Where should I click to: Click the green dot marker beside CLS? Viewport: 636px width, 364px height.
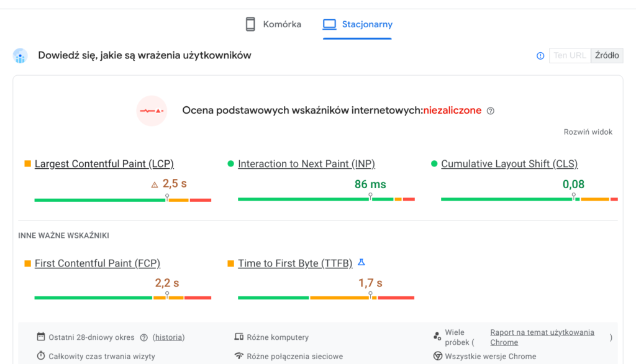(x=434, y=163)
